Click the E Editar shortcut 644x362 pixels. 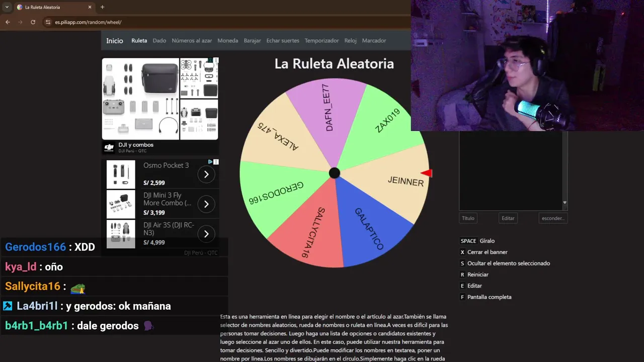[471, 286]
